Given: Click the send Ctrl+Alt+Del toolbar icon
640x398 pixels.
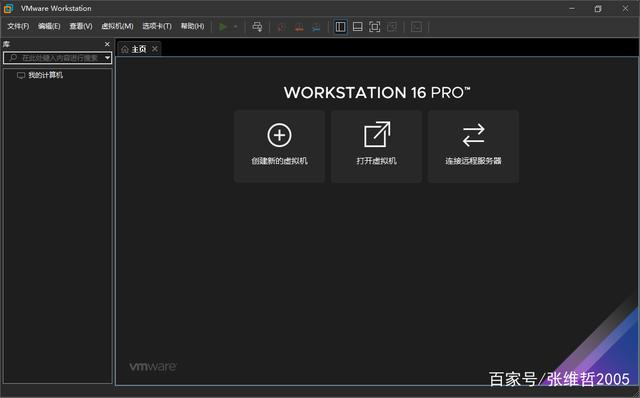Looking at the screenshot, I should (x=257, y=27).
